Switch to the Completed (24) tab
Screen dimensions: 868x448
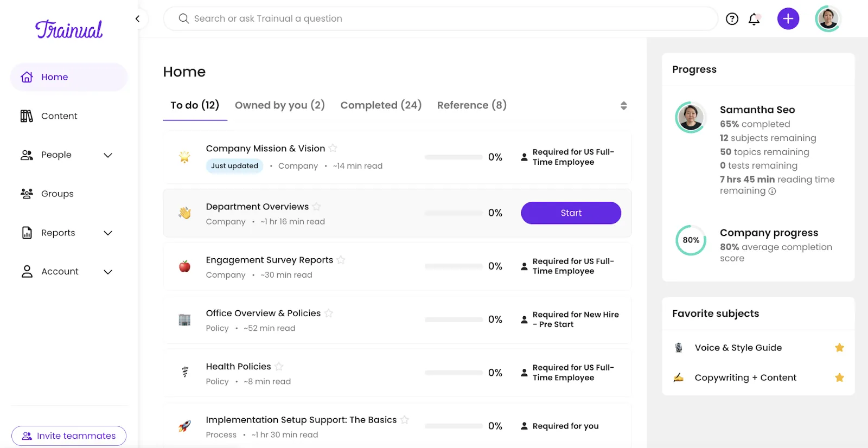click(381, 105)
